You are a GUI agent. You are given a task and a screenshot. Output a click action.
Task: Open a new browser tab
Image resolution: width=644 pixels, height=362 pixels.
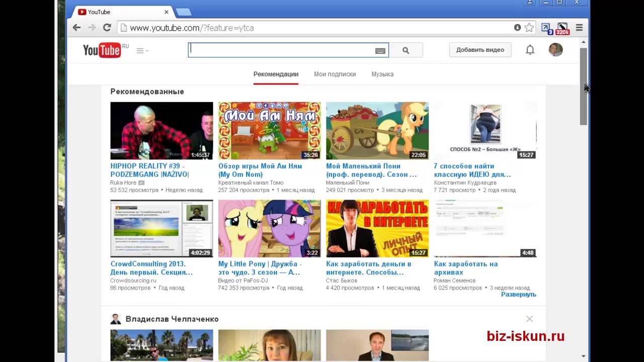click(x=183, y=12)
